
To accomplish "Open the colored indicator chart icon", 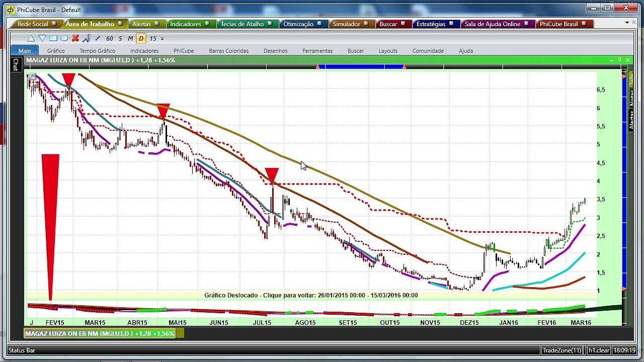I will click(87, 38).
